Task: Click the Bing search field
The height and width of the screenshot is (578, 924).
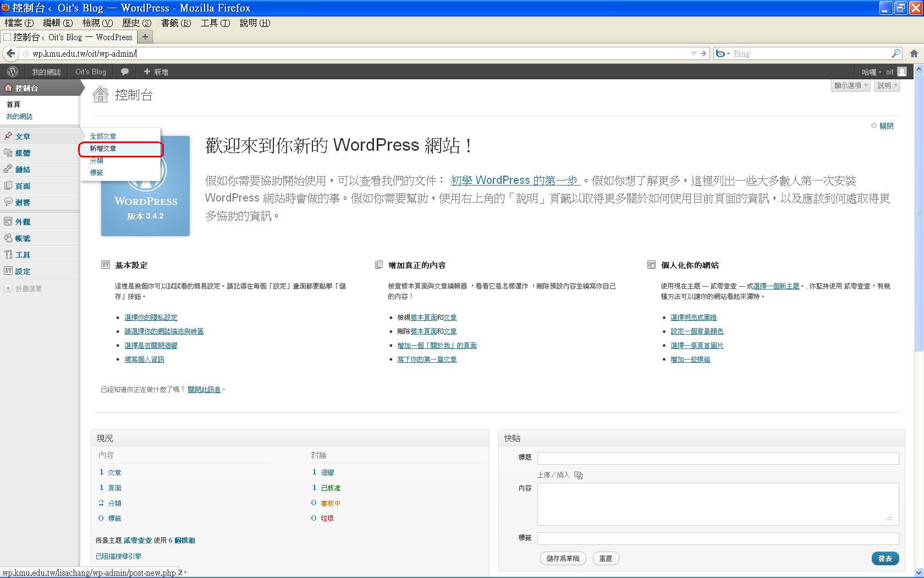Action: [x=809, y=53]
